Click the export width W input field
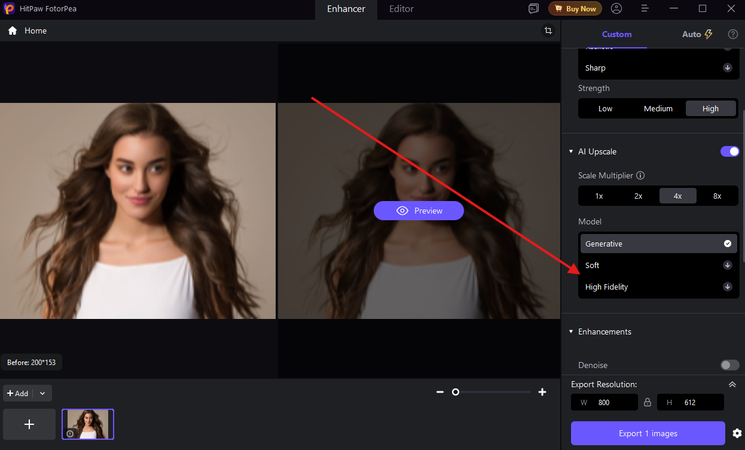This screenshot has height=450, width=745. click(604, 402)
